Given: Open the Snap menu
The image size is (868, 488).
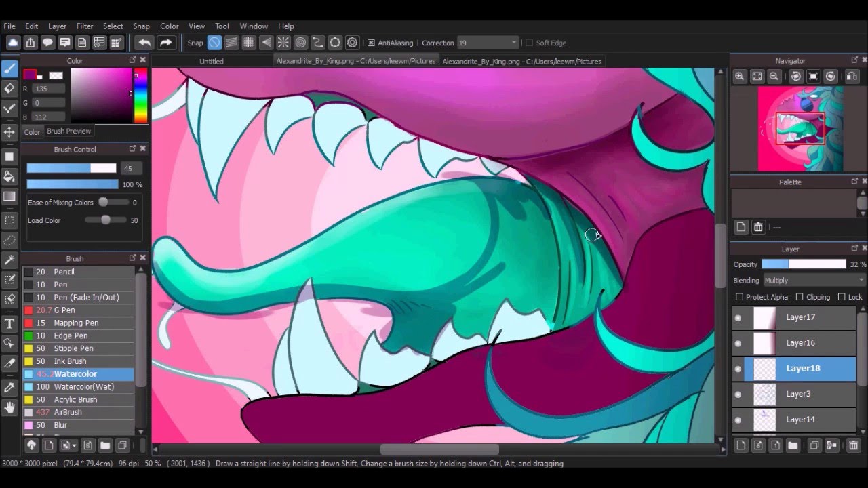Looking at the screenshot, I should tap(141, 26).
